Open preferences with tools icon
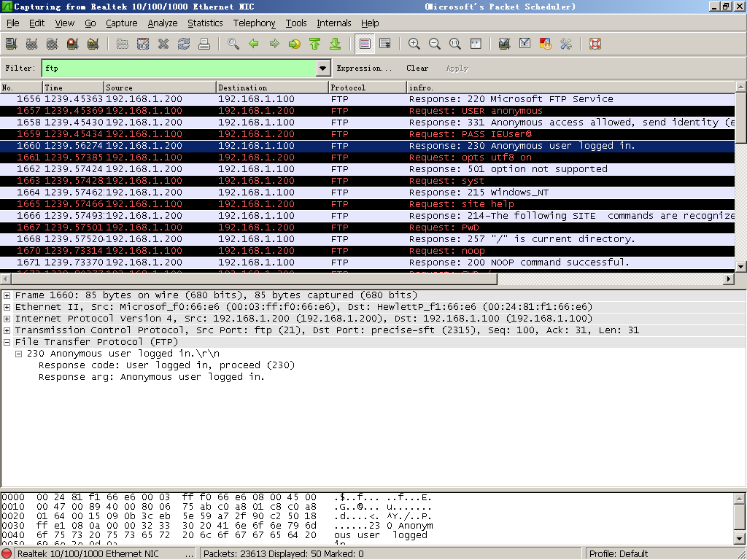The height and width of the screenshot is (560, 747). [x=566, y=44]
